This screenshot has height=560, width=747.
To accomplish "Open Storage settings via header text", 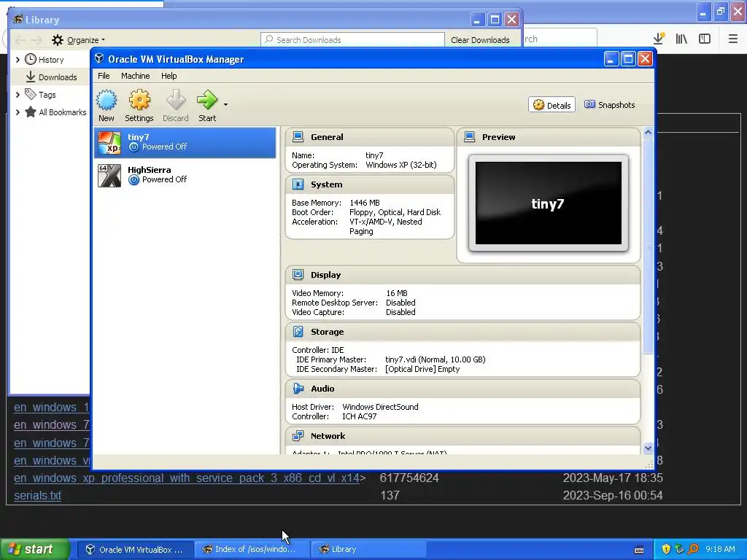I will point(327,332).
